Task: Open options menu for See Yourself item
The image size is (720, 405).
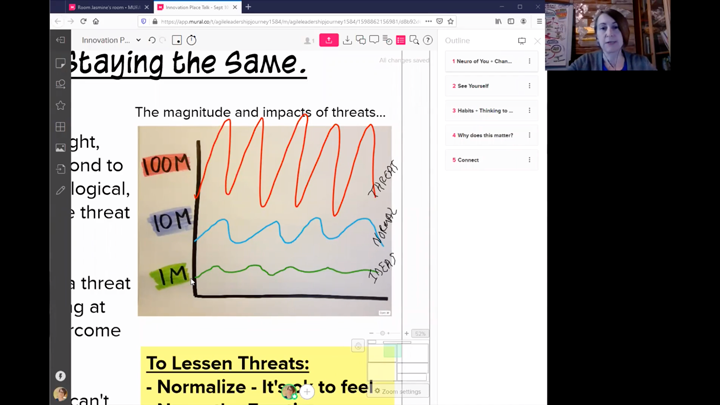Action: [529, 86]
